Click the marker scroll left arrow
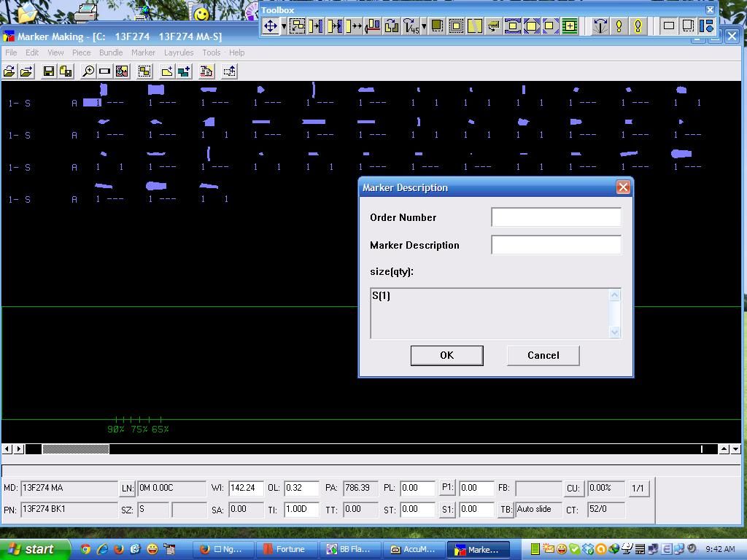Viewport: 747px width, 560px height. pos(7,449)
